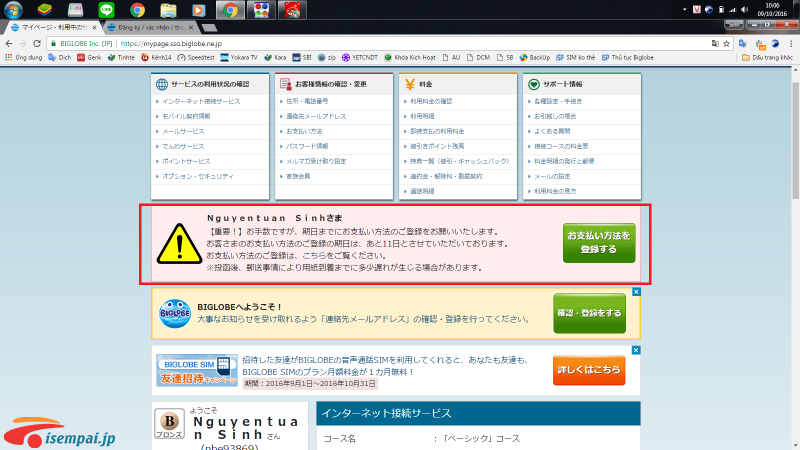Click the red bear app taskbar icon
800x450 pixels.
click(x=292, y=10)
